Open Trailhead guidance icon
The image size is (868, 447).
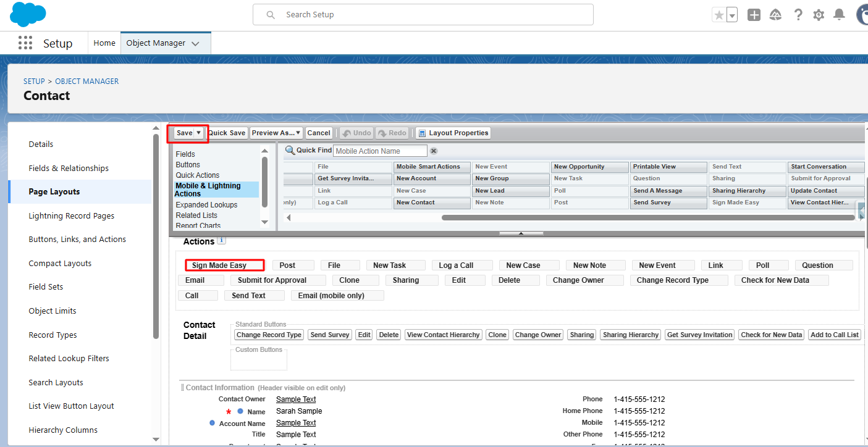[x=775, y=15]
